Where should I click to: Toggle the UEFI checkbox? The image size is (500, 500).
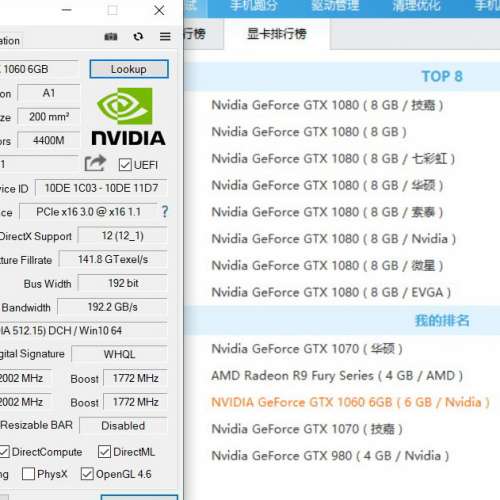(125, 165)
